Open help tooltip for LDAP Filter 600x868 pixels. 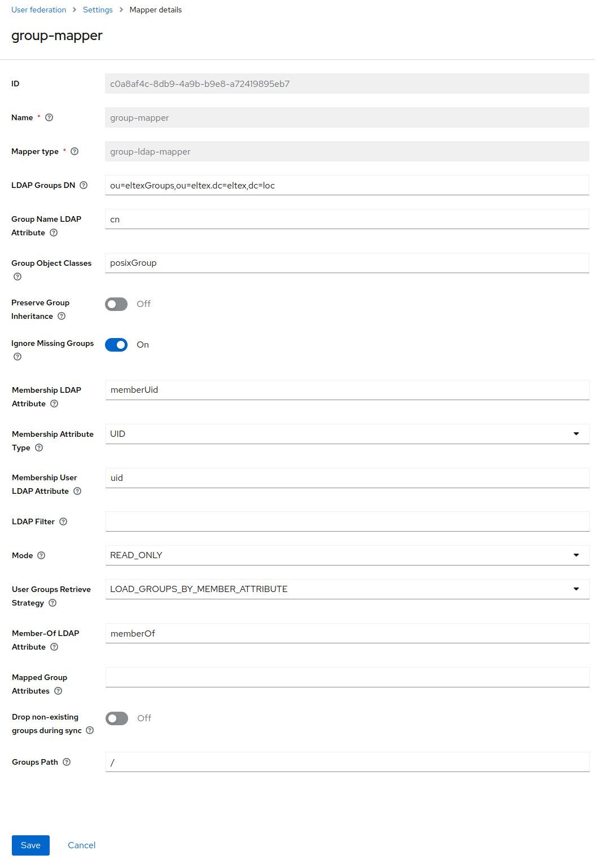(63, 521)
